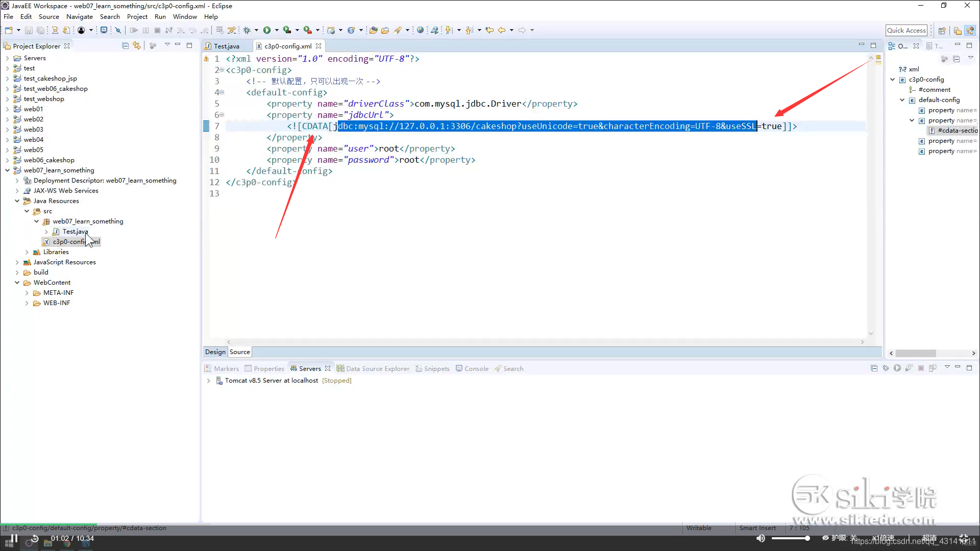
Task: Collapse All in Project Explorer
Action: click(x=125, y=45)
